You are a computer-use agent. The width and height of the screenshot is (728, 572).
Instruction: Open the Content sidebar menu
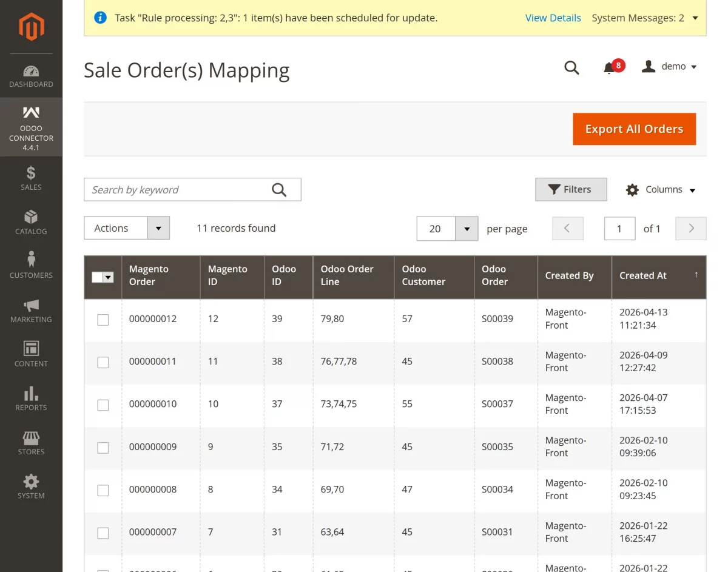pyautogui.click(x=31, y=355)
